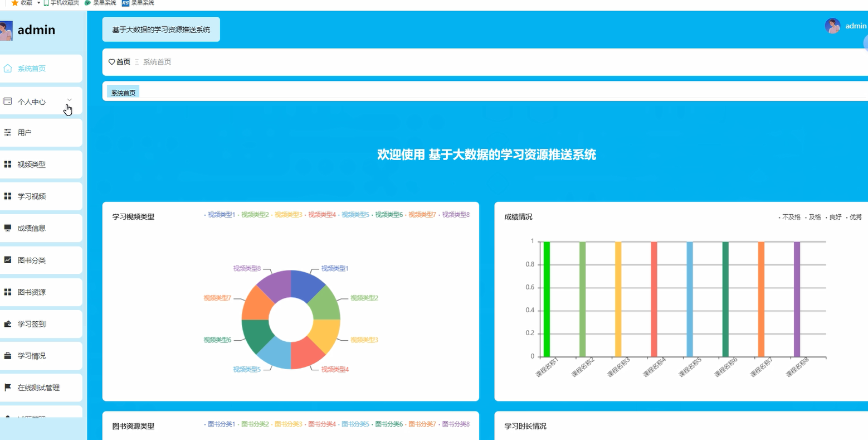Image resolution: width=868 pixels, height=440 pixels.
Task: Click the admin avatar image
Action: [832, 26]
